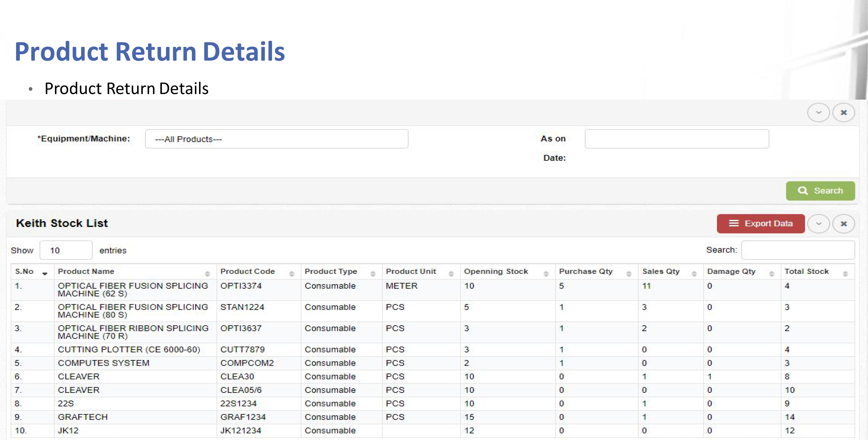The image size is (868, 440).
Task: Sort by Purchase Qty column arrows
Action: coord(628,274)
